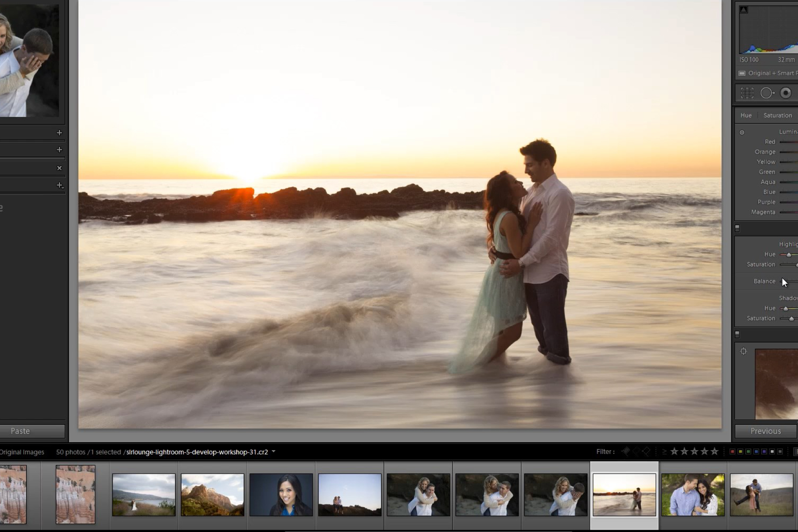
Task: Click the histogram graph area
Action: pyautogui.click(x=768, y=30)
